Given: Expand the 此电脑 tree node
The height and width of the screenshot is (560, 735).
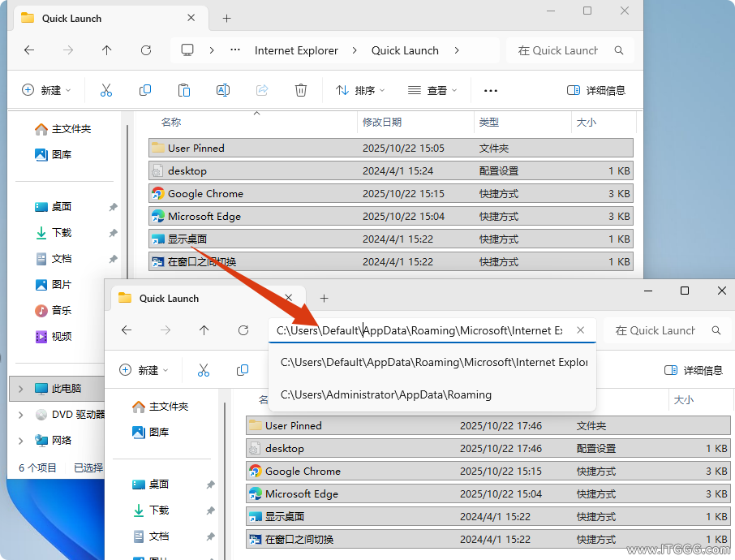Looking at the screenshot, I should click(21, 389).
